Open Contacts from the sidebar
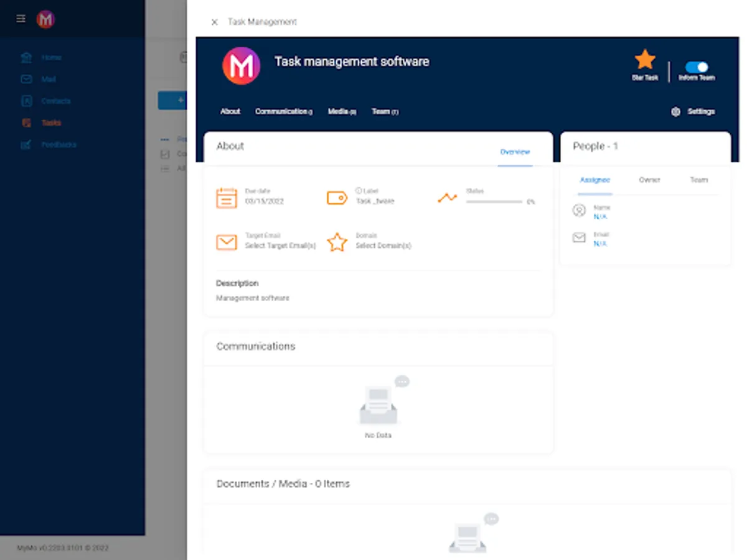This screenshot has width=747, height=560. (x=56, y=101)
